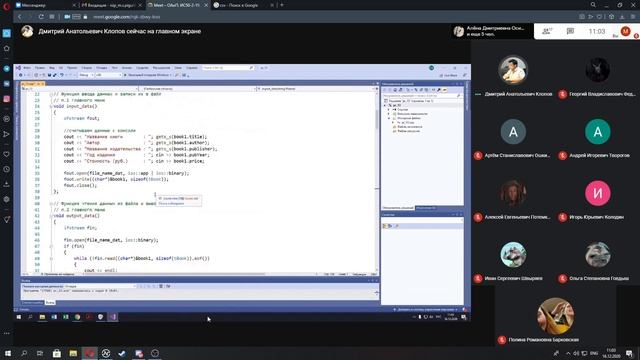Open File Explorer from taskbar

point(73,353)
